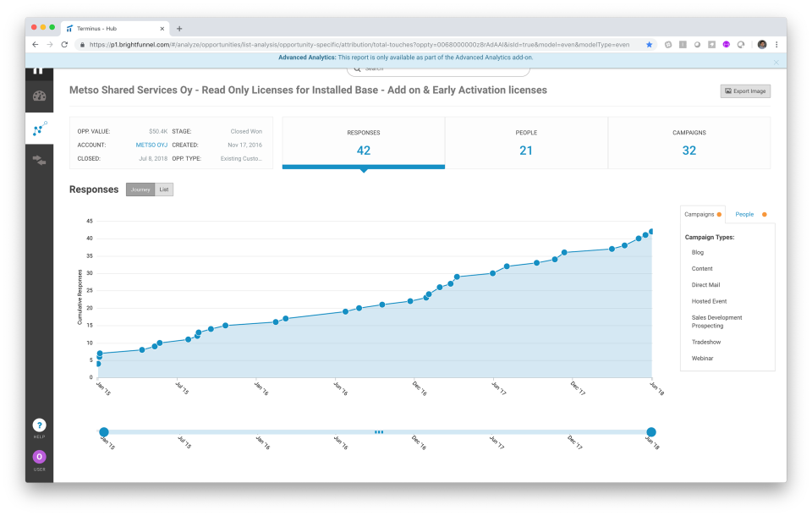
Task: Click the Advanced Analytics banner text
Action: 405,58
